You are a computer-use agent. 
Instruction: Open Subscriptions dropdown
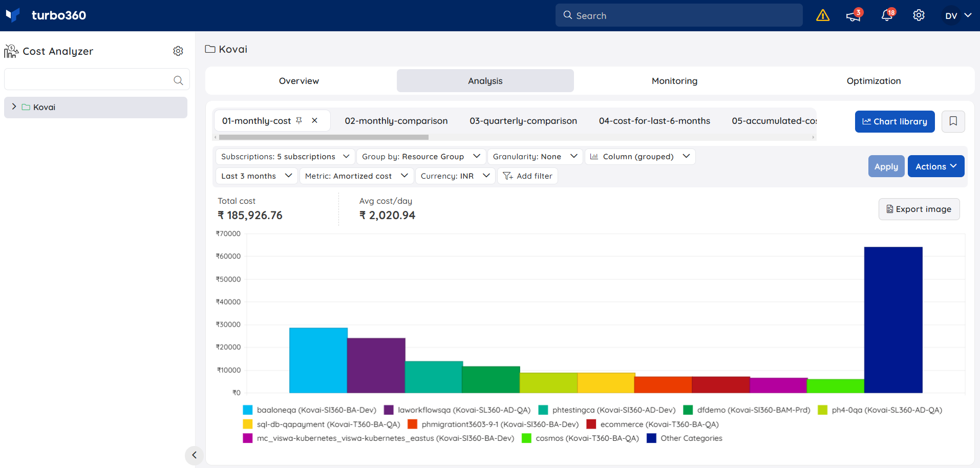(285, 156)
